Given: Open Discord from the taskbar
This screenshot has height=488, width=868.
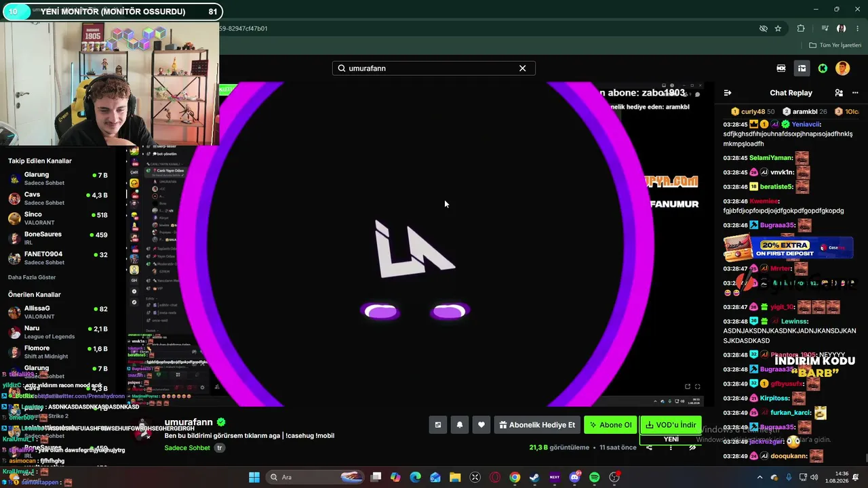Looking at the screenshot, I should (575, 477).
